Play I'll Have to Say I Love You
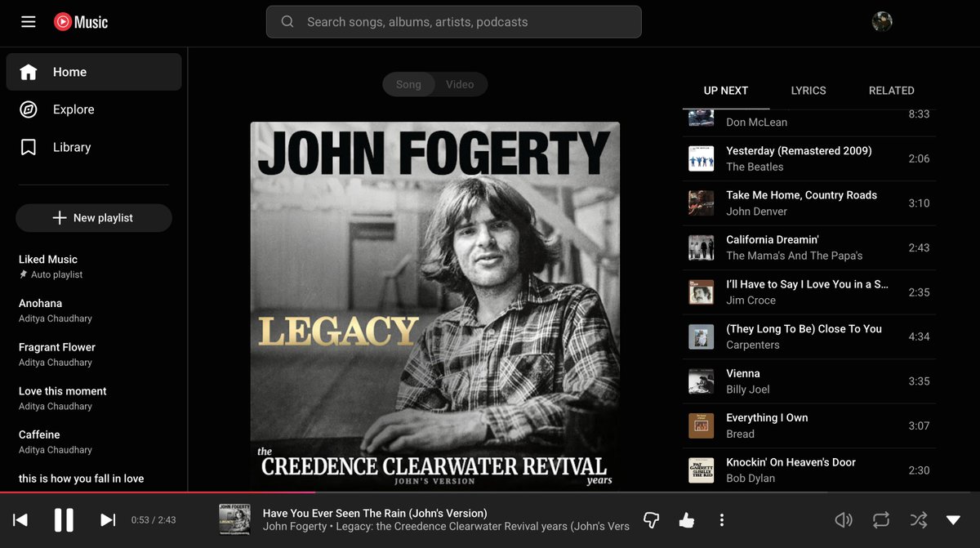Screen dimensions: 980x548 pos(809,292)
